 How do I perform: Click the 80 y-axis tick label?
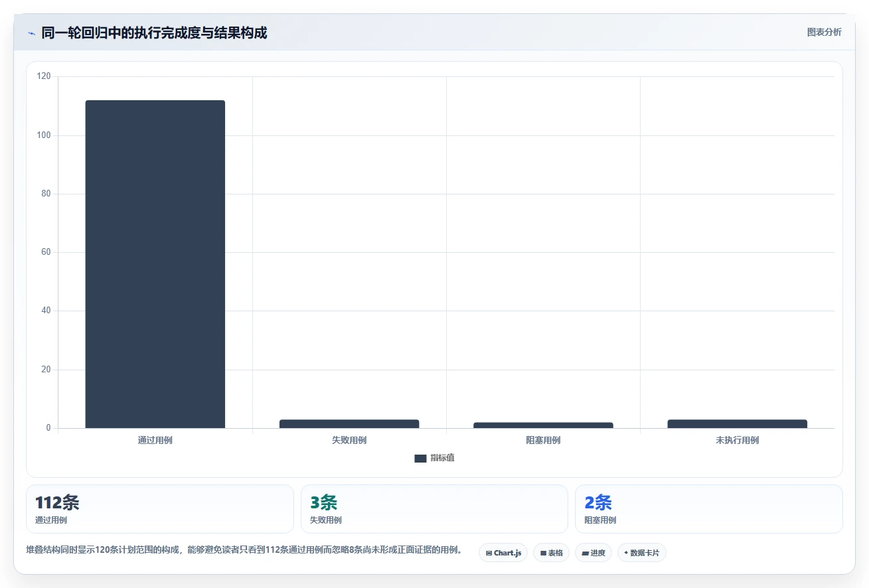[46, 194]
